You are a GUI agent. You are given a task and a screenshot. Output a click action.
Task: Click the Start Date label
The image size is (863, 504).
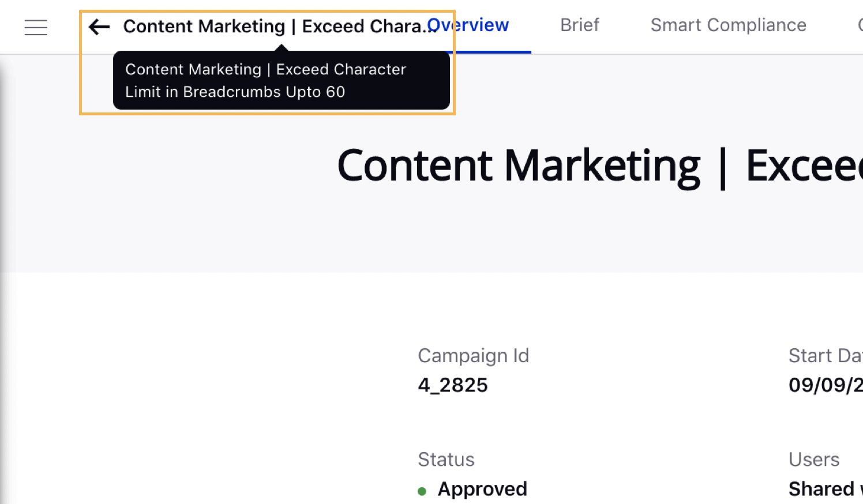[x=826, y=356]
